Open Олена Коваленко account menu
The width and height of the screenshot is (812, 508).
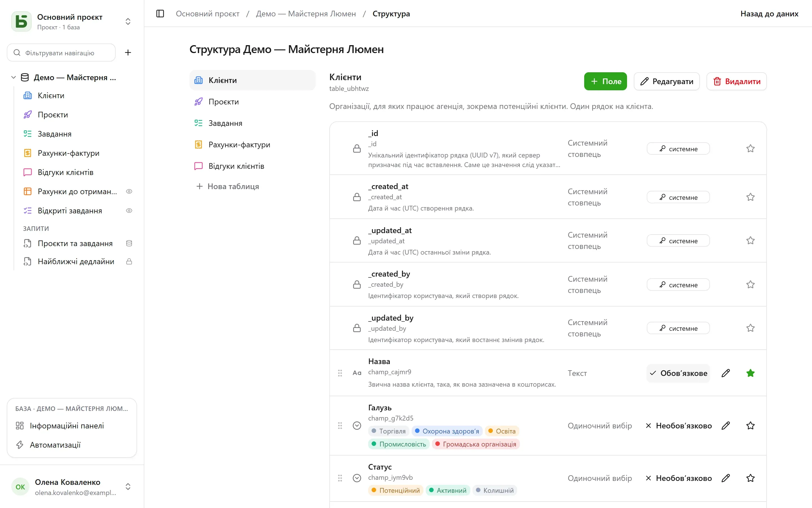(x=72, y=487)
